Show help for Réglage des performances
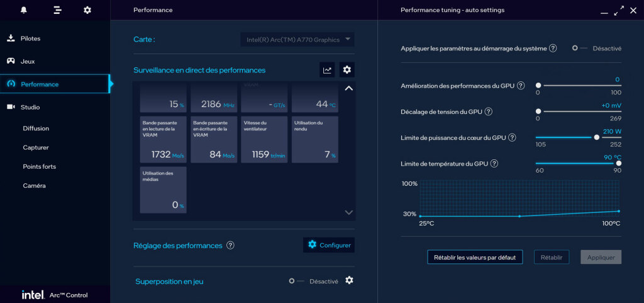644x303 pixels. 230,246
